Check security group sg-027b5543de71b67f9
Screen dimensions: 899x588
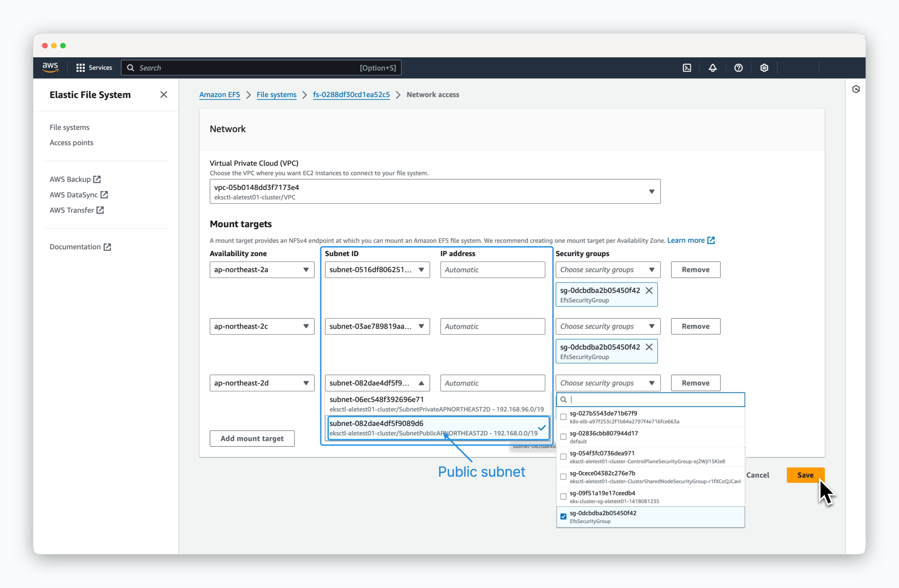(x=563, y=417)
